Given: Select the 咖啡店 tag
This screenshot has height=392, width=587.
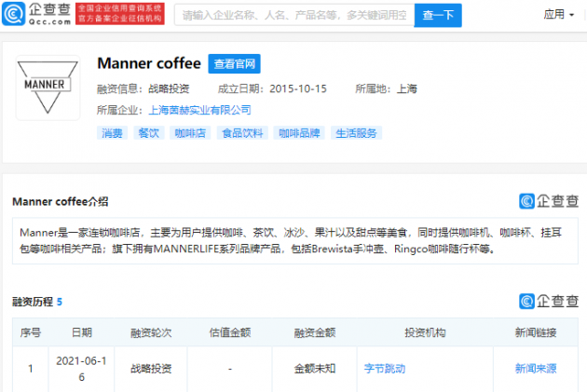Looking at the screenshot, I should tap(190, 133).
